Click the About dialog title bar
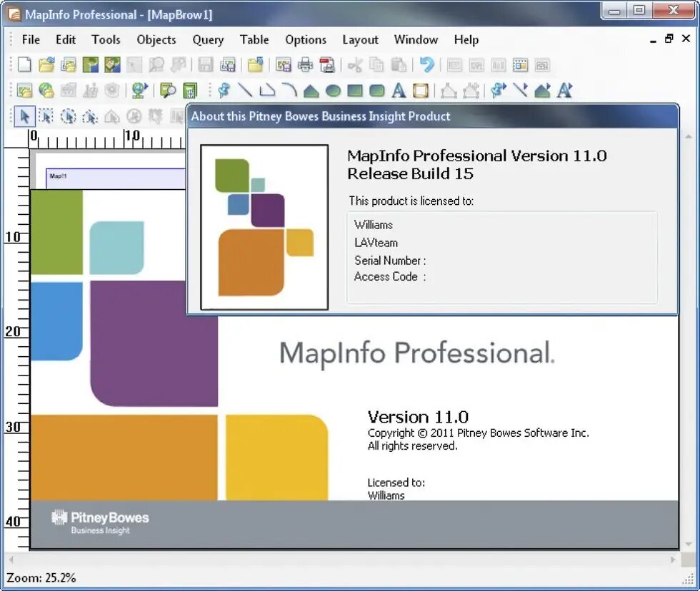The width and height of the screenshot is (700, 591). tap(433, 116)
